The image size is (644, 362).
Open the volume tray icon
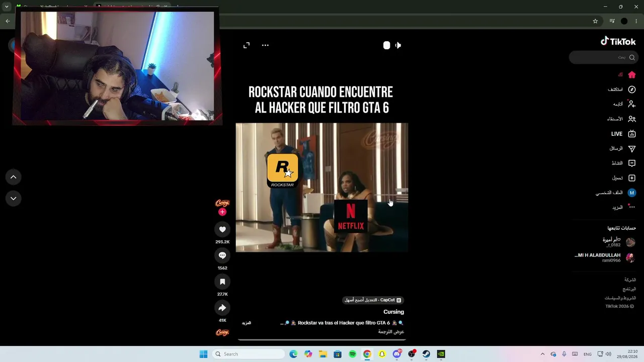tap(608, 354)
